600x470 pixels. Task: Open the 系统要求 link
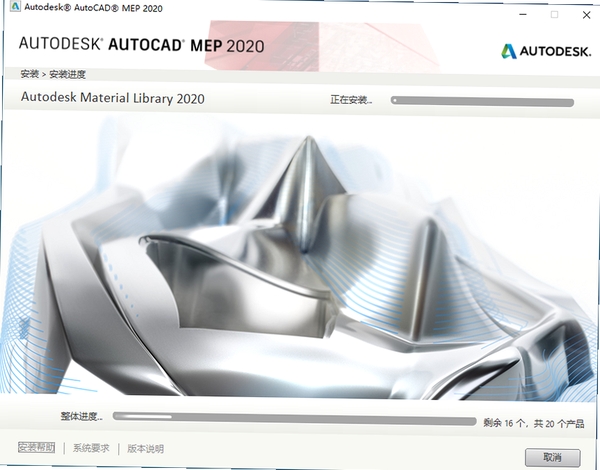coord(91,448)
